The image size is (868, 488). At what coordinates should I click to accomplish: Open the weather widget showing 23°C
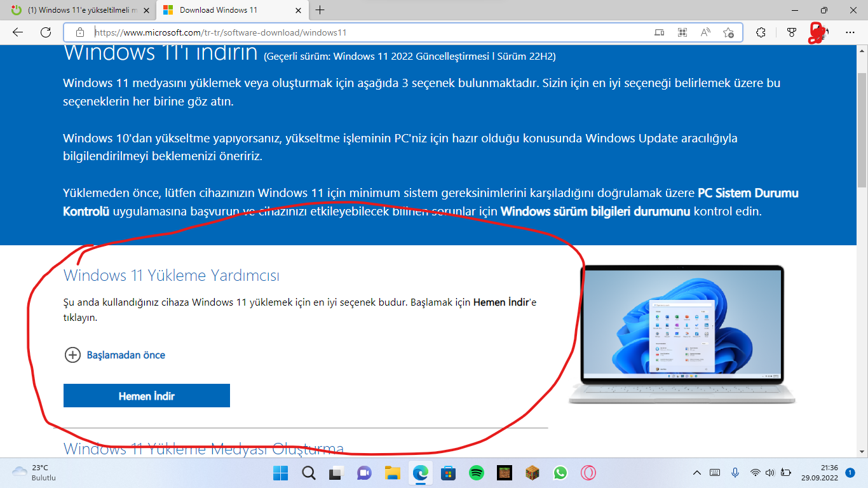point(35,473)
